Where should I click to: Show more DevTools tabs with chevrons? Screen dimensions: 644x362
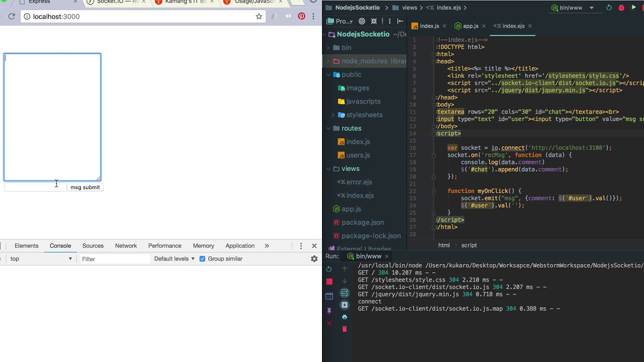pyautogui.click(x=267, y=246)
